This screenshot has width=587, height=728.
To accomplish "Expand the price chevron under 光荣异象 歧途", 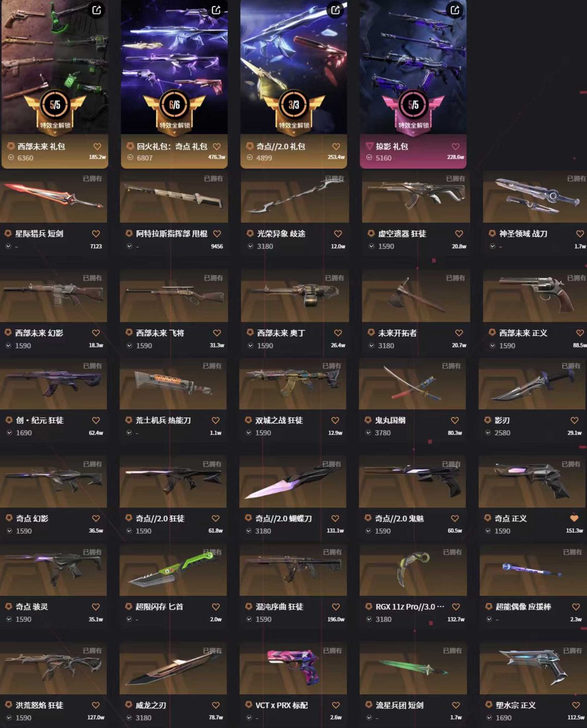I will [251, 246].
